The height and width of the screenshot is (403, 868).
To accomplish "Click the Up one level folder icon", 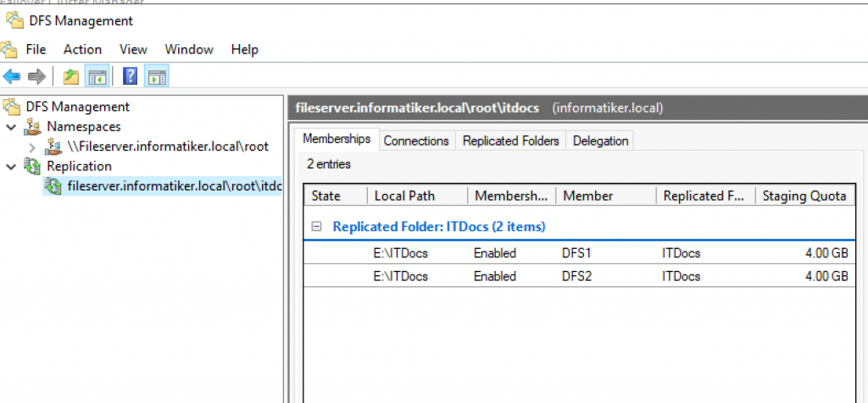I will tap(70, 76).
